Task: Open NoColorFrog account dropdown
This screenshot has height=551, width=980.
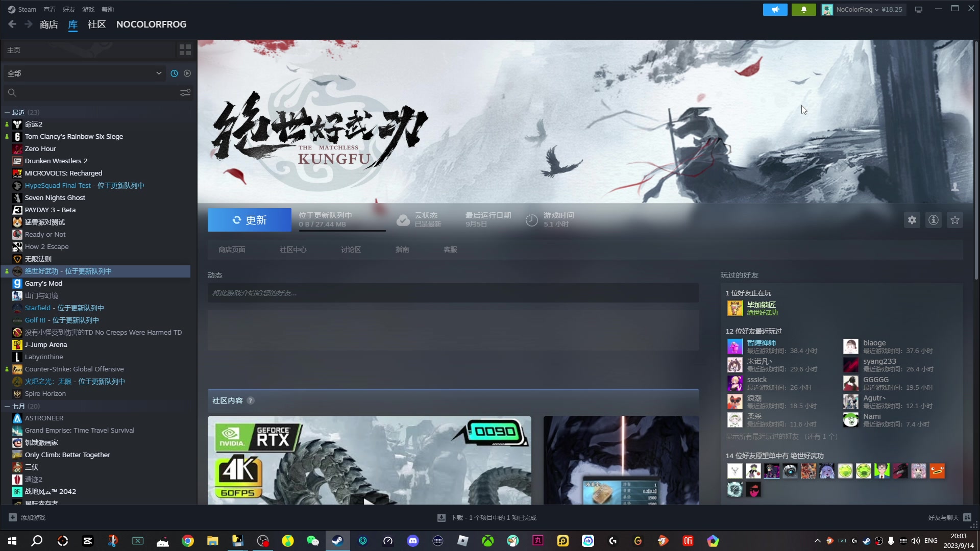Action: click(864, 9)
